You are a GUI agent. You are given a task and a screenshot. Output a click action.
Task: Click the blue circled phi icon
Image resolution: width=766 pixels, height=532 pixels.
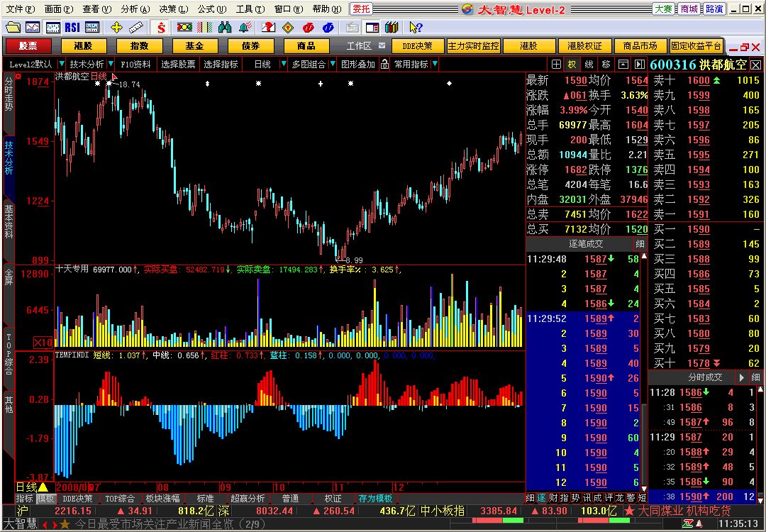328,28
